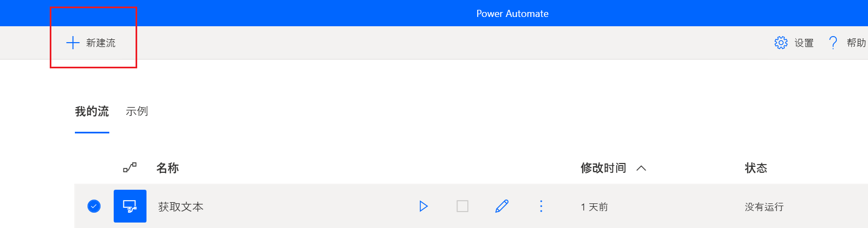Viewport: 868px width, 228px height.
Task: Click the blue desktop flow icon
Action: (130, 206)
